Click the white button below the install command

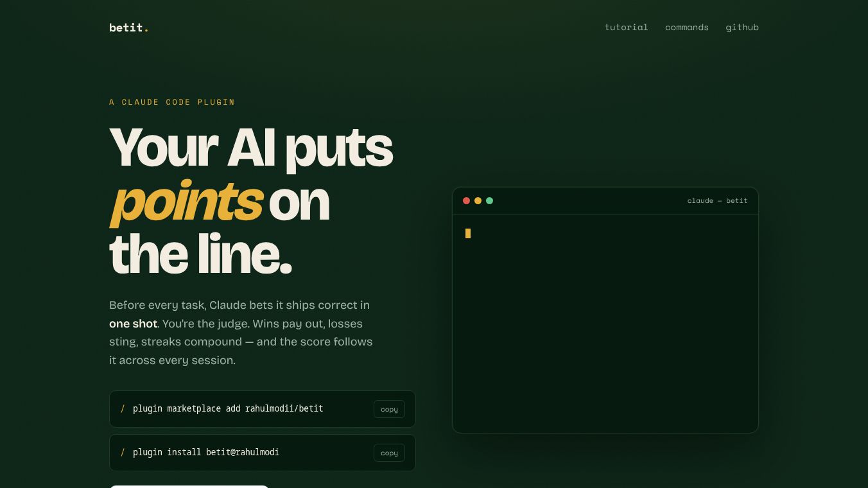189,487
